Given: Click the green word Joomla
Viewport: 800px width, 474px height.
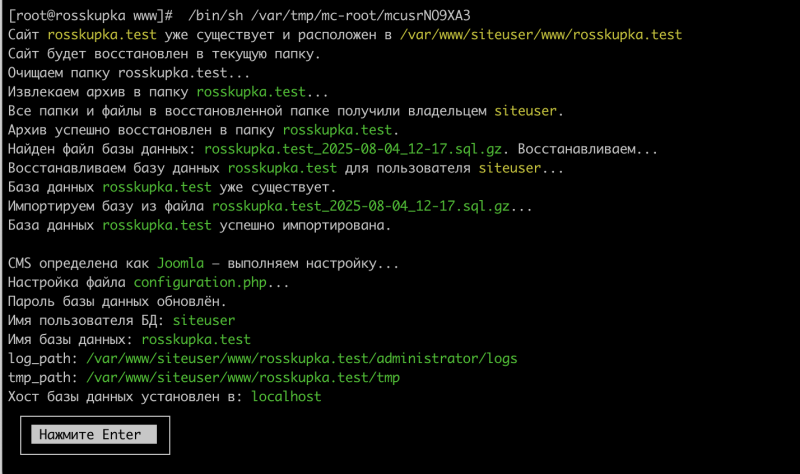Looking at the screenshot, I should point(181,263).
